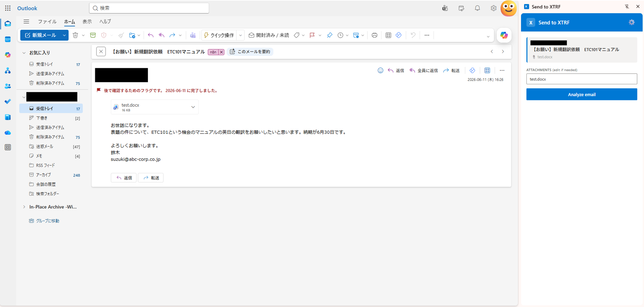The height and width of the screenshot is (307, 644).
Task: Toggle read / unread status button
Action: pyautogui.click(x=269, y=35)
